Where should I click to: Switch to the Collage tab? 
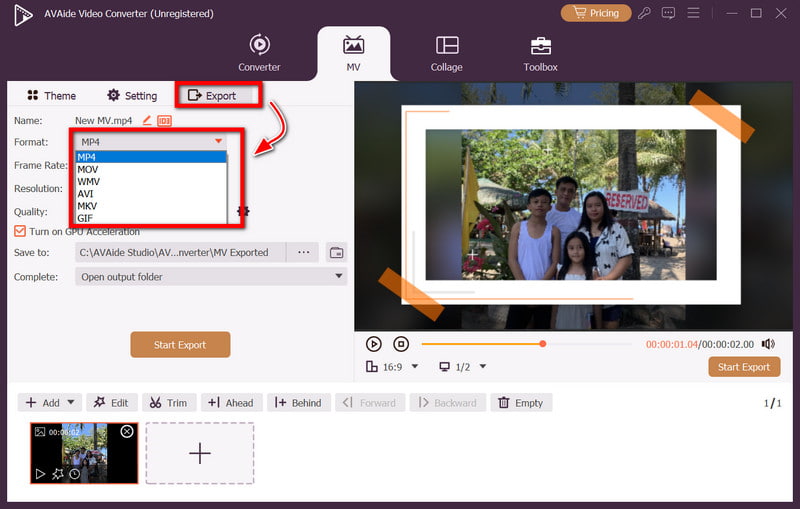(x=447, y=53)
